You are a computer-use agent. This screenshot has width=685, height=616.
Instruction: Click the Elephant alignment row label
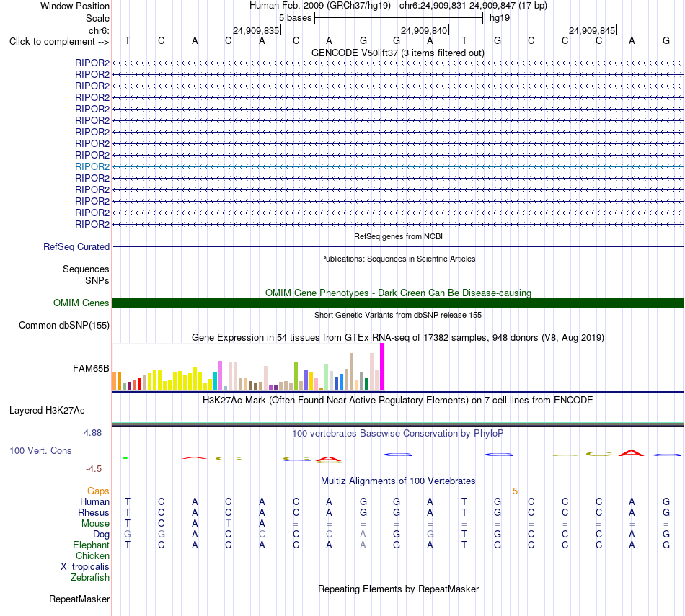(x=92, y=545)
